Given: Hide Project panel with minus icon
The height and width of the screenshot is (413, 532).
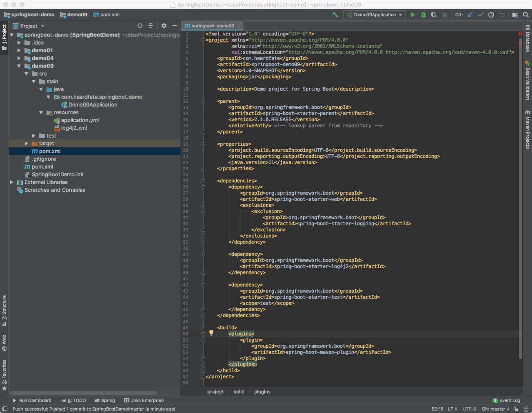Looking at the screenshot, I should (174, 26).
